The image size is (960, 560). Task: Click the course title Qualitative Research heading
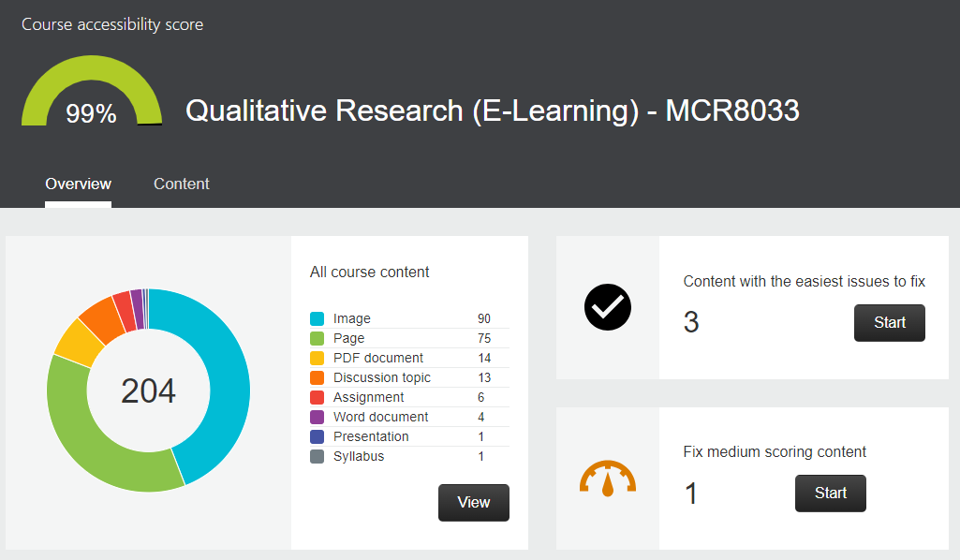pos(492,111)
